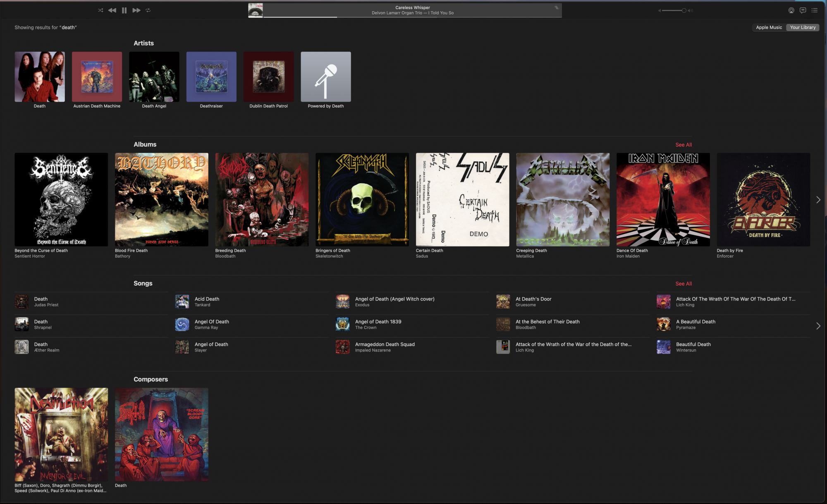Select Beautiful Death by Wintersun
This screenshot has height=504, width=827.
tap(733, 347)
